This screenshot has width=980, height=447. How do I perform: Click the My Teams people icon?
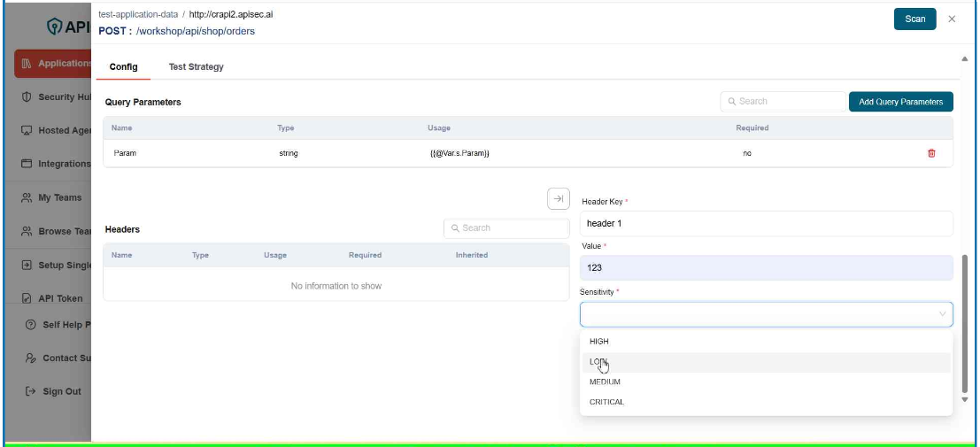[x=27, y=197]
